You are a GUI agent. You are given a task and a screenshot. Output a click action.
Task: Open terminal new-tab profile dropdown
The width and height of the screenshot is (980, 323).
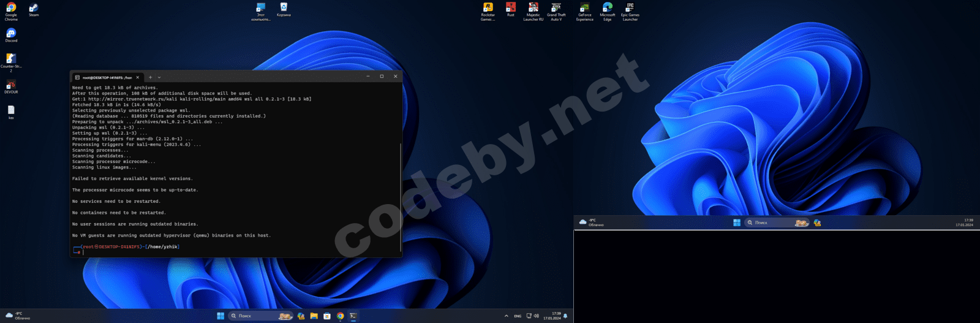[x=159, y=77]
